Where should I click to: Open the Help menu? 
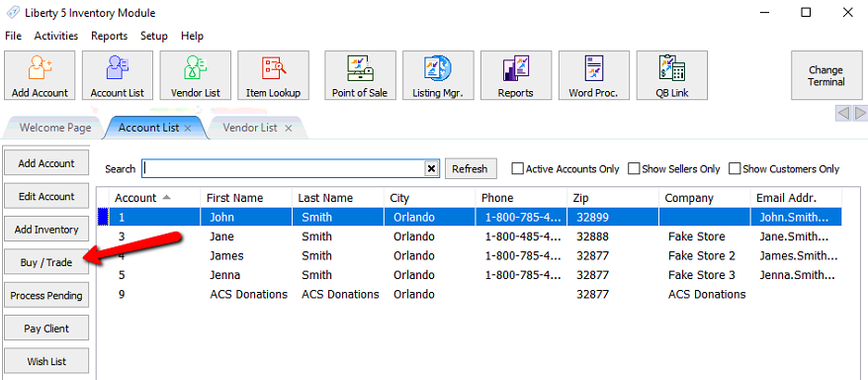(192, 36)
